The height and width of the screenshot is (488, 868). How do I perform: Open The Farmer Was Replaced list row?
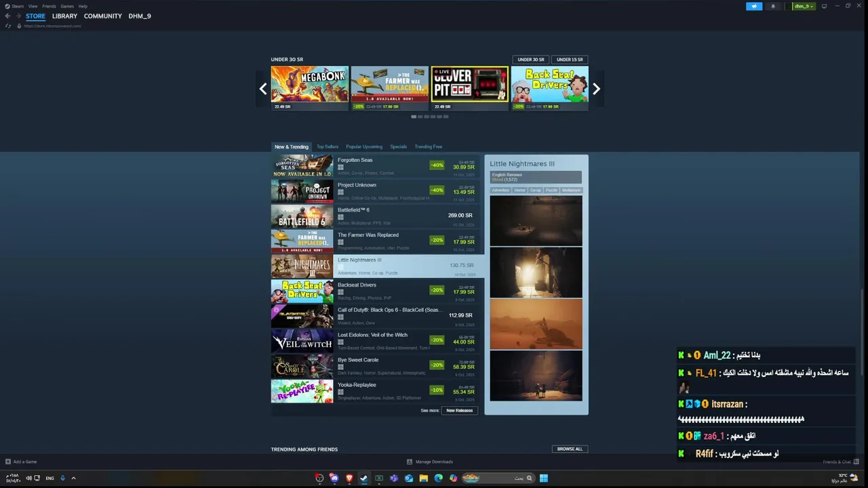pos(376,241)
